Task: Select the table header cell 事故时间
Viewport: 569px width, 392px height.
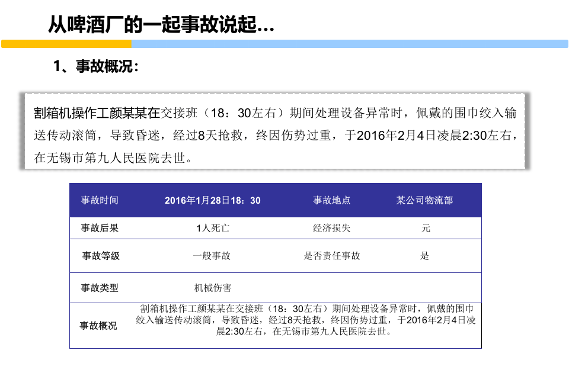Action: coord(99,200)
